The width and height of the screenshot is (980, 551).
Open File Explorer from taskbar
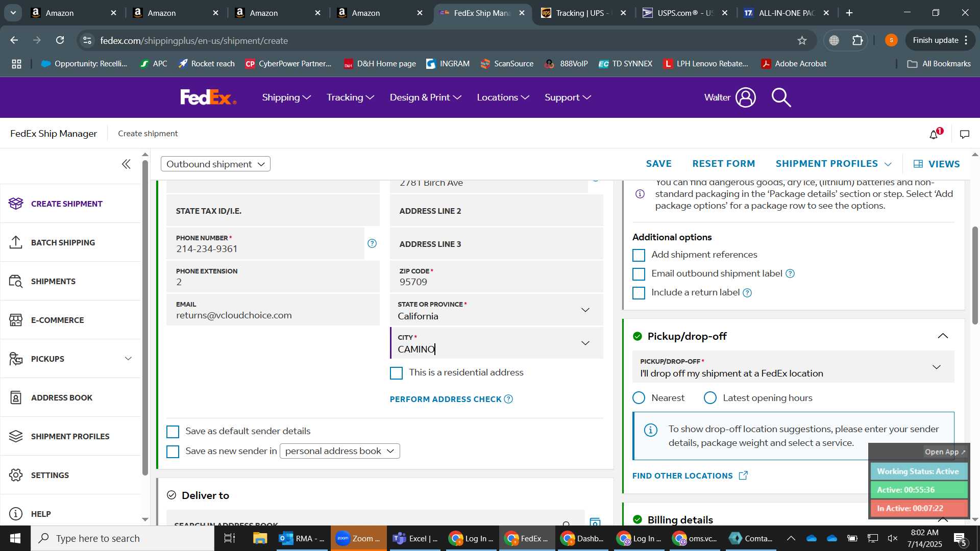[x=260, y=538]
